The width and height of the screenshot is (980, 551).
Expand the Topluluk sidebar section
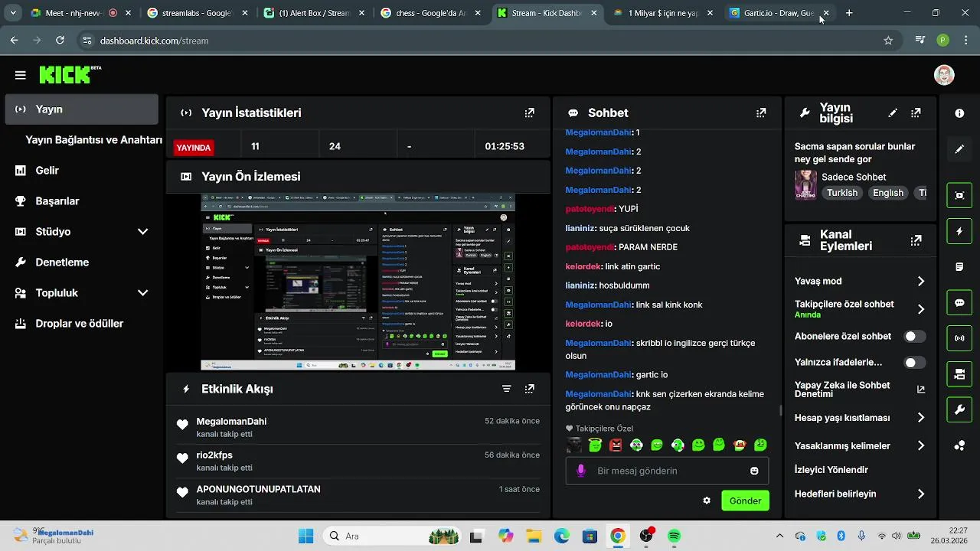(x=142, y=292)
